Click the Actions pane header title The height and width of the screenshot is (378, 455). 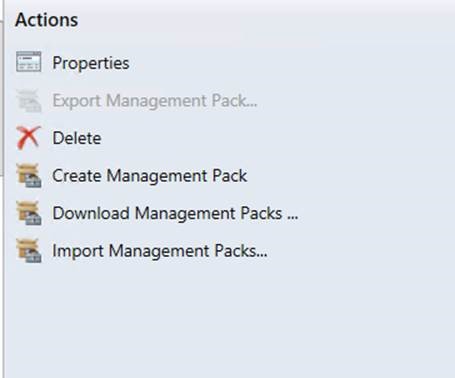(46, 20)
